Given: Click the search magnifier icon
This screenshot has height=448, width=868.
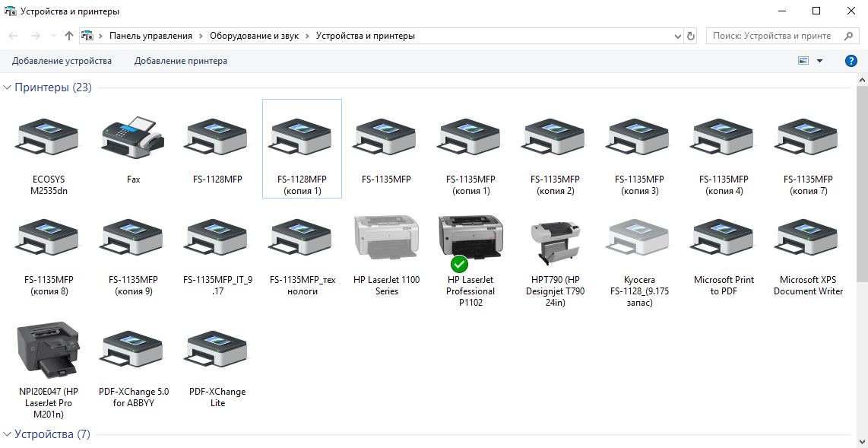Looking at the screenshot, I should (849, 36).
